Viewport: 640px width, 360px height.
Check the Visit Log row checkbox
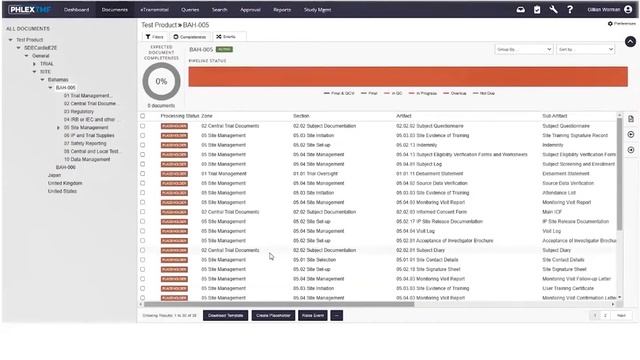[x=142, y=231]
